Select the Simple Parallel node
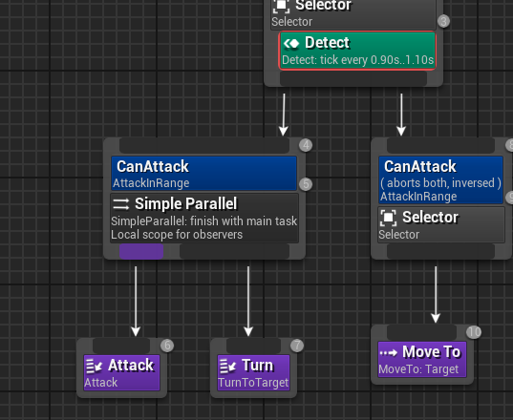Image resolution: width=513 pixels, height=420 pixels. 204,218
